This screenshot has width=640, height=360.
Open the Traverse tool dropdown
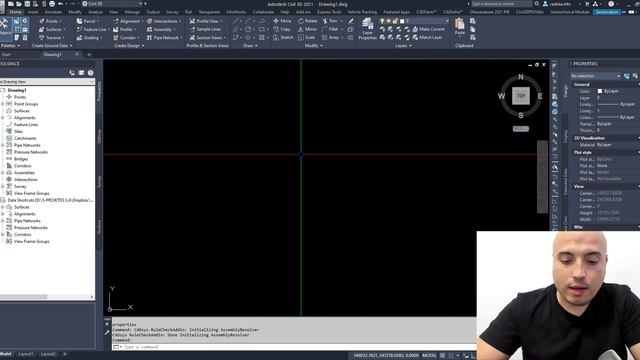[52, 38]
